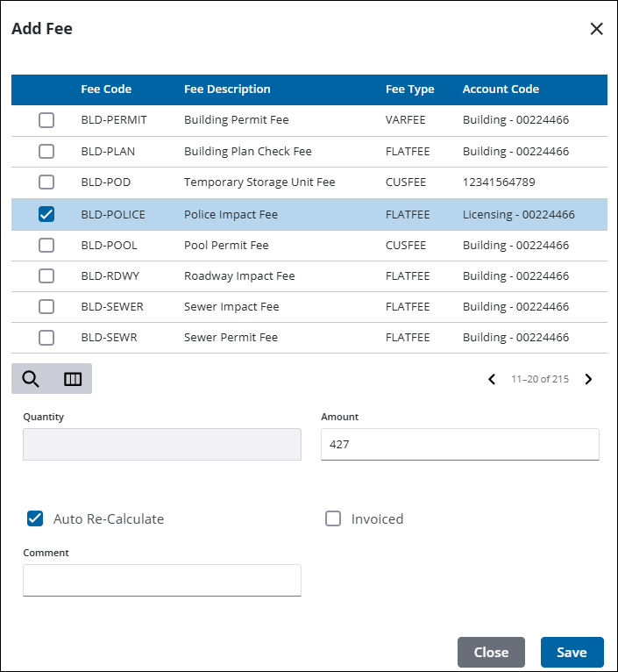Click into the Comment text field

[x=161, y=580]
